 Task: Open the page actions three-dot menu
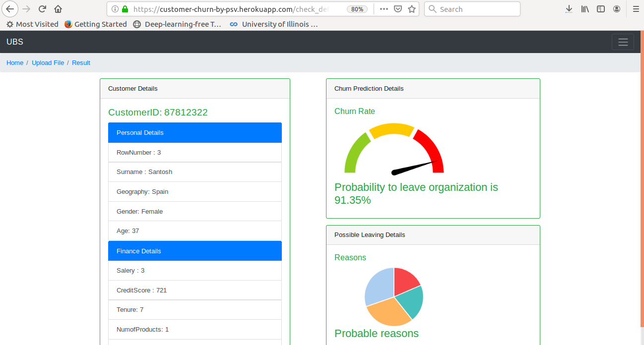pos(384,9)
